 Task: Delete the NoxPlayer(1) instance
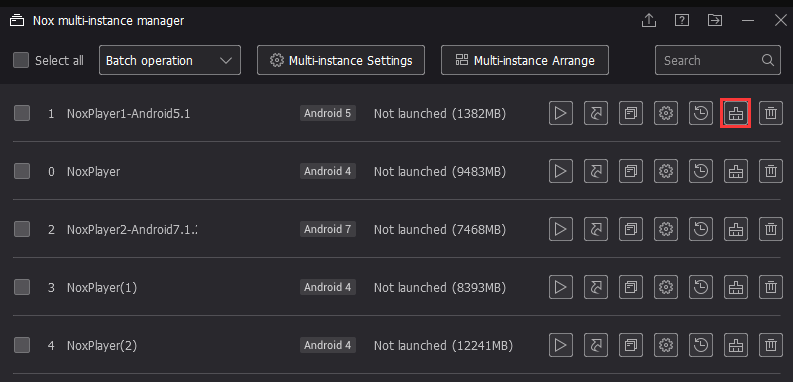[x=771, y=287]
